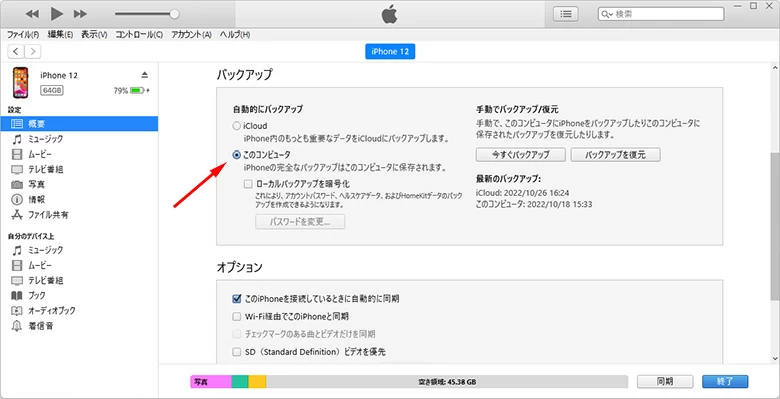
Task: Click the scrollbar down arrow
Action: pyautogui.click(x=775, y=358)
